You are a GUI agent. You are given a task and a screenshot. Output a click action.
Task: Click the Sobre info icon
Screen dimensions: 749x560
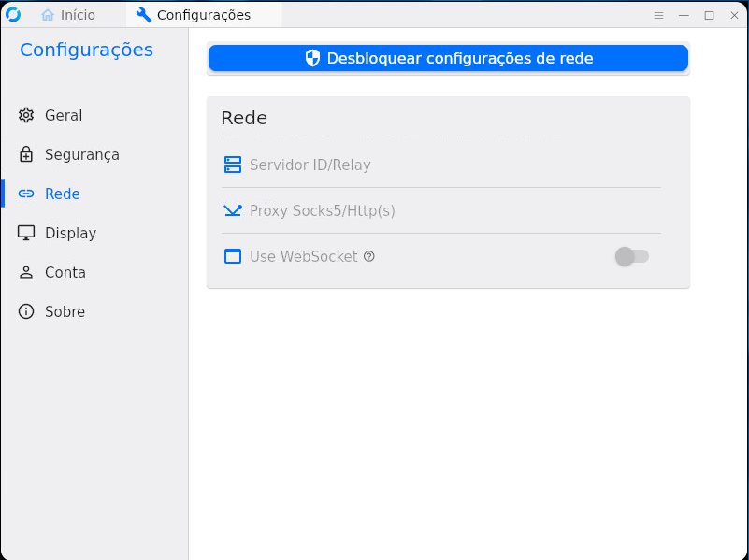tap(26, 311)
